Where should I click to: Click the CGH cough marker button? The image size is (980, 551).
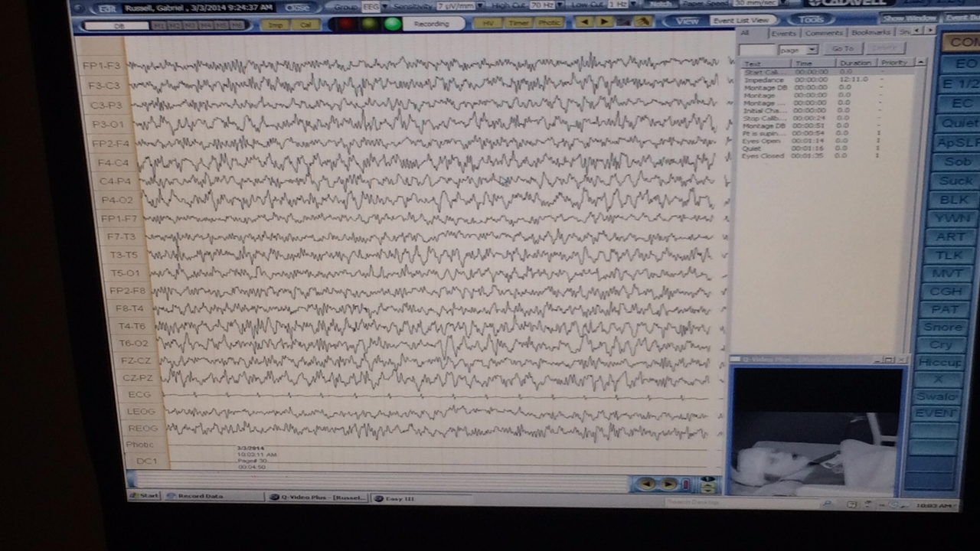point(946,292)
